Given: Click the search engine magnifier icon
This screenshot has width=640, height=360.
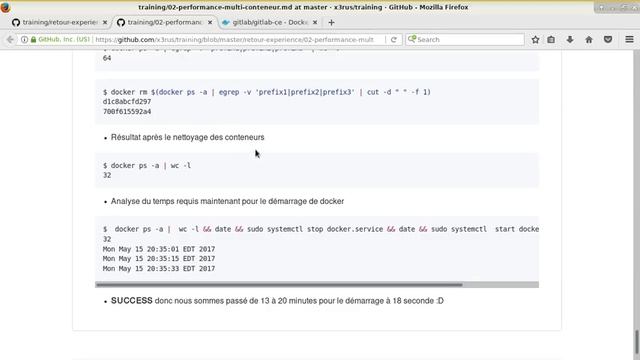Looking at the screenshot, I should [412, 39].
